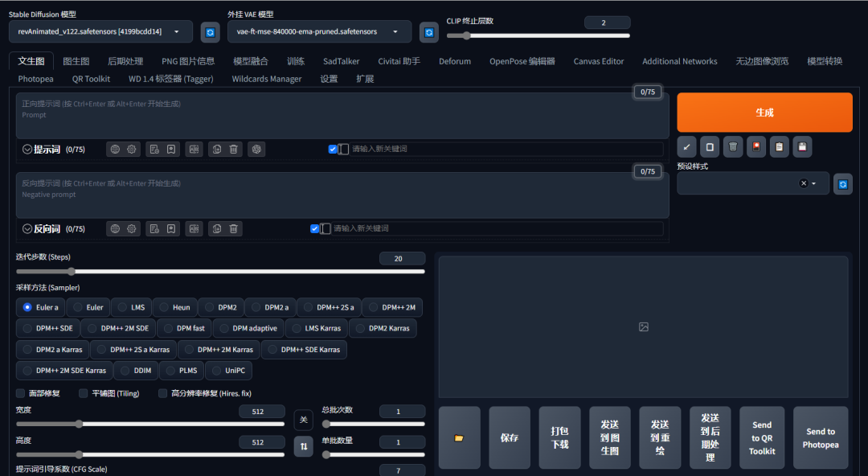Open the output folder with the folder icon
The height and width of the screenshot is (476, 868).
coord(459,437)
